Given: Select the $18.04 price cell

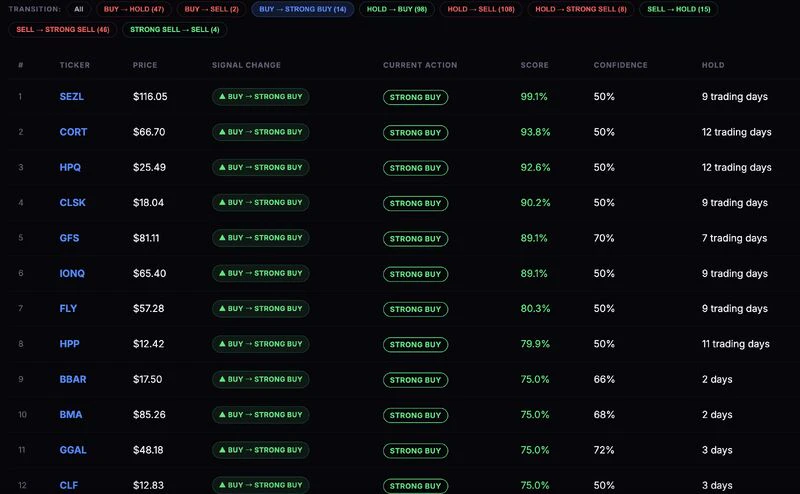Looking at the screenshot, I should tap(148, 203).
